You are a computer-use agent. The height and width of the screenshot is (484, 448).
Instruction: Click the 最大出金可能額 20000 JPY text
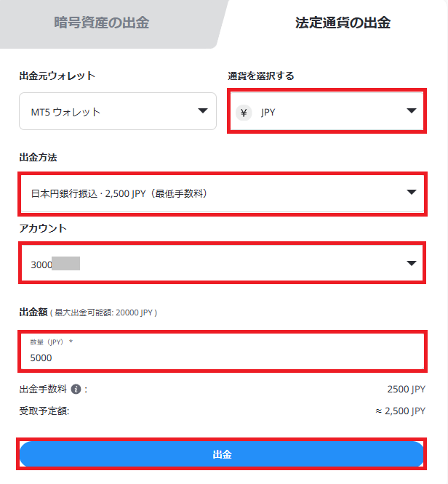[103, 312]
